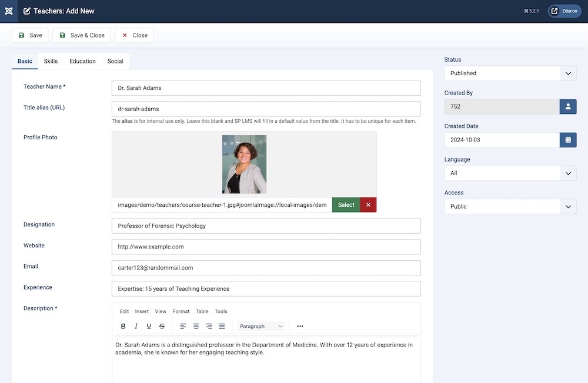Open the Created Date calendar picker
The height and width of the screenshot is (383, 588).
(568, 140)
